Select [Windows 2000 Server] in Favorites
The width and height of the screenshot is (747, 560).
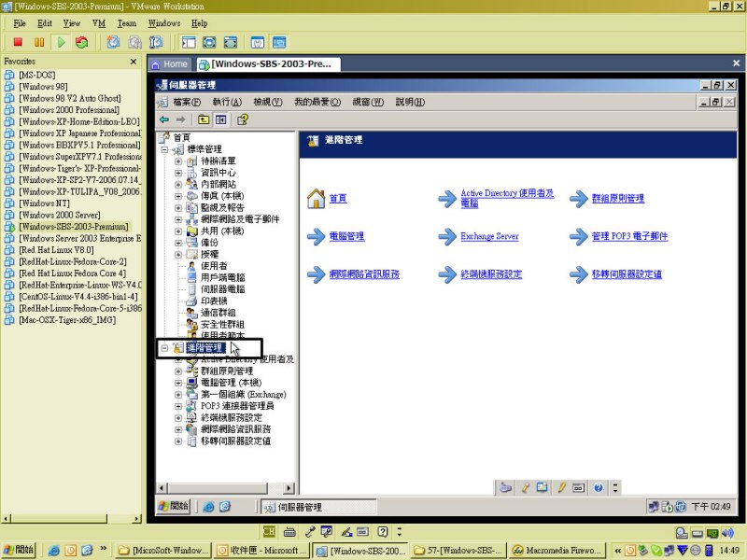click(x=60, y=215)
